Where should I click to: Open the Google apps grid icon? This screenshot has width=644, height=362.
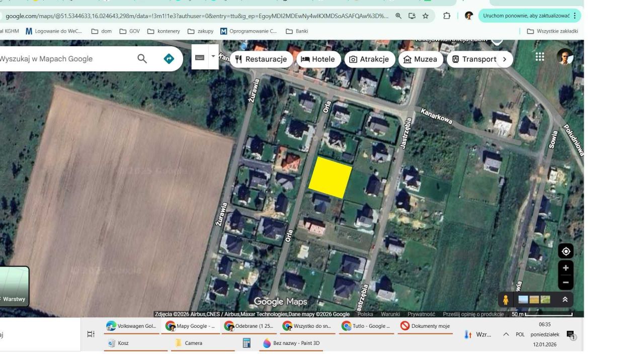pyautogui.click(x=540, y=57)
